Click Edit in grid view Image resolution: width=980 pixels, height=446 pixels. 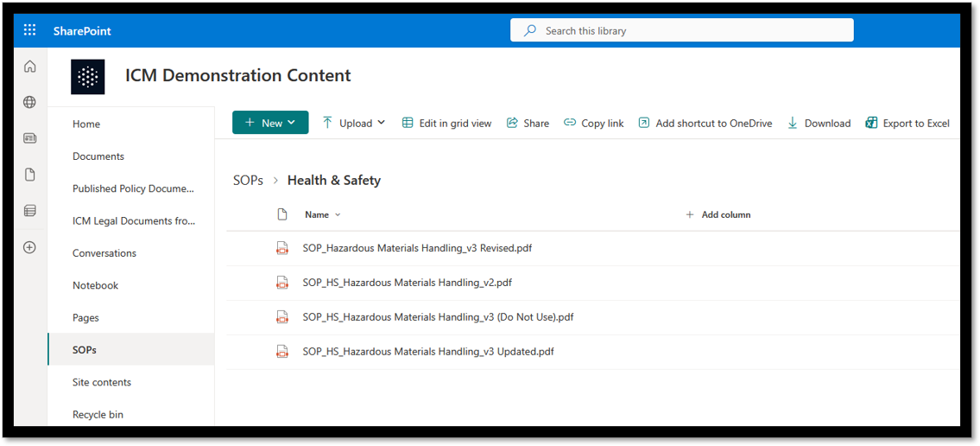point(446,123)
